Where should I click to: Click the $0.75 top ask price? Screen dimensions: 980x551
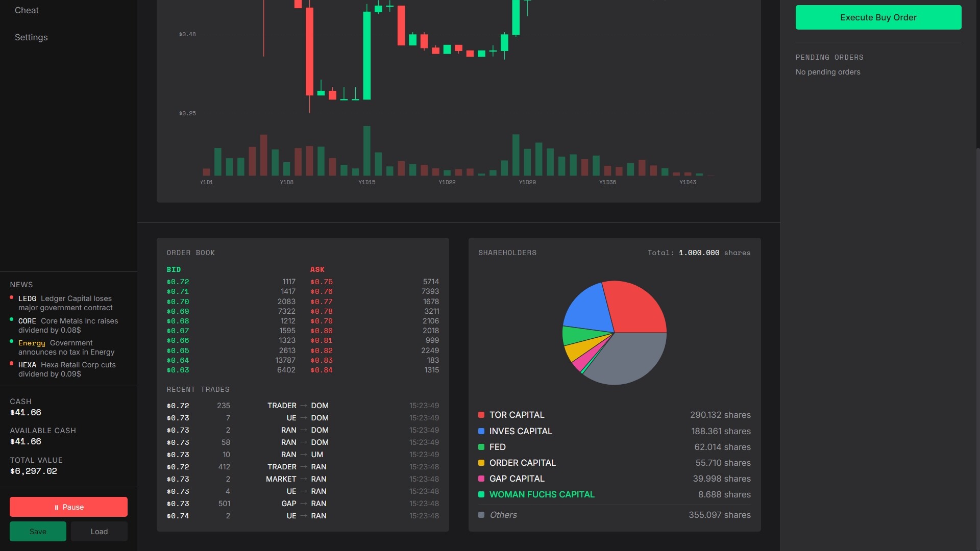coord(322,282)
